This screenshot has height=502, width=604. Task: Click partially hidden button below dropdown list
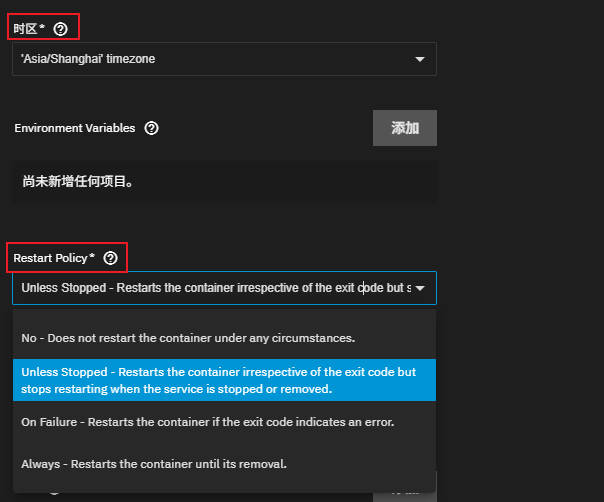[x=404, y=494]
